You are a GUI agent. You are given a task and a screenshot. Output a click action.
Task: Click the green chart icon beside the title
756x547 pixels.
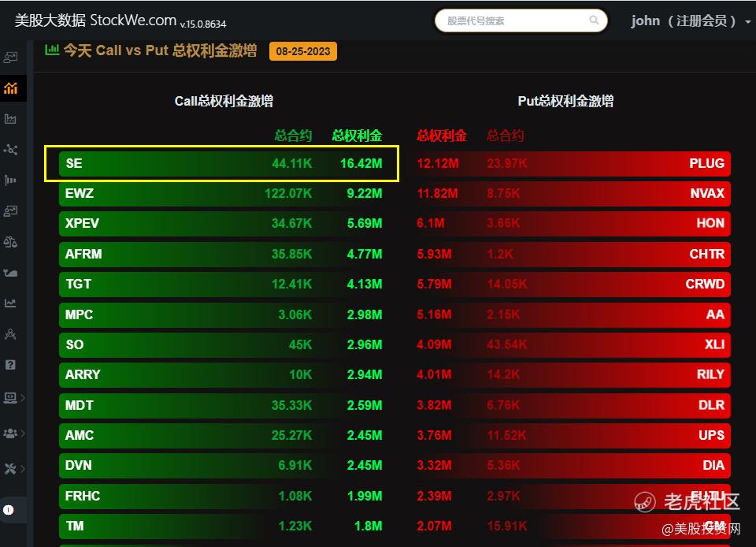52,49
